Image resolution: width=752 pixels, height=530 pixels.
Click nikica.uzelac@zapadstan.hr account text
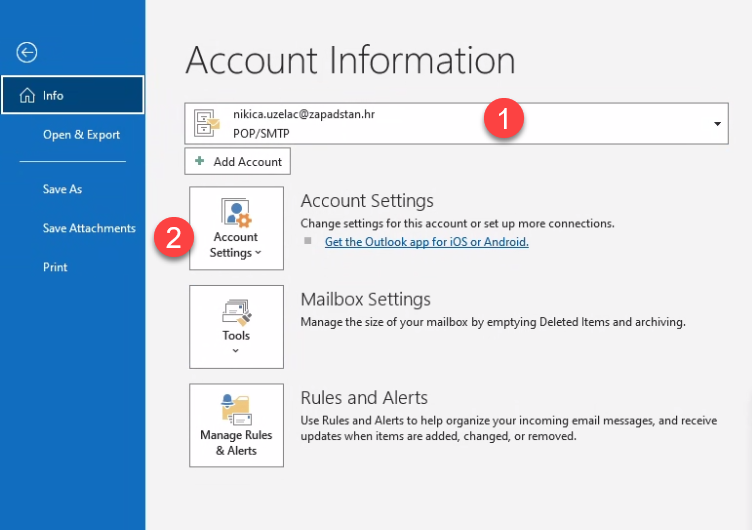click(304, 114)
